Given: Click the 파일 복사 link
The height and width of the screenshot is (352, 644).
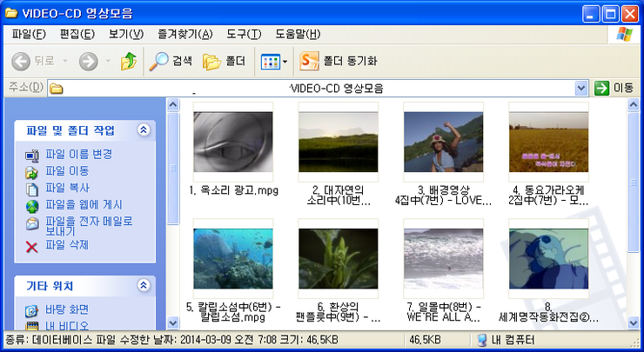Looking at the screenshot, I should pos(67,188).
